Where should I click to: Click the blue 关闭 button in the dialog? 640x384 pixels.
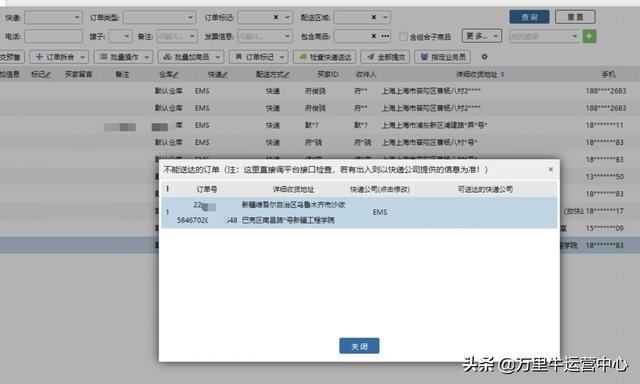click(x=359, y=346)
